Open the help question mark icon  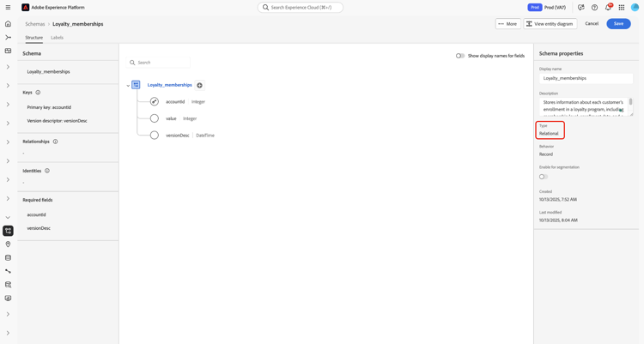[x=594, y=8]
